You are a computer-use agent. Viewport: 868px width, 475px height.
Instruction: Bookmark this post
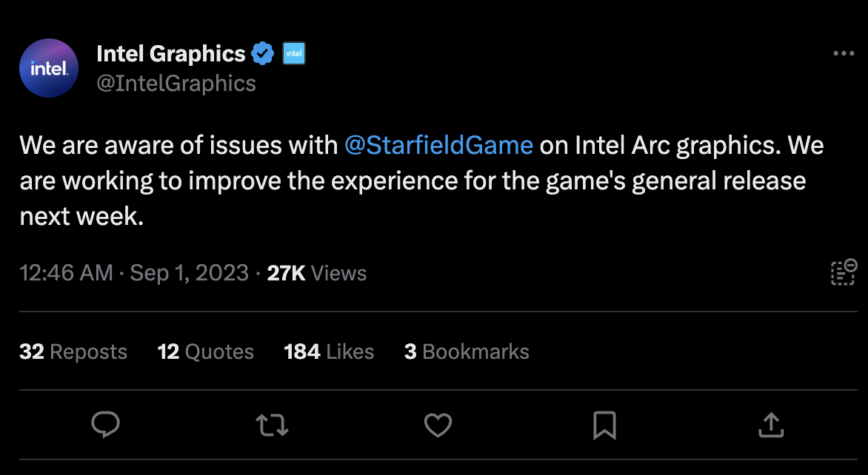click(x=604, y=425)
